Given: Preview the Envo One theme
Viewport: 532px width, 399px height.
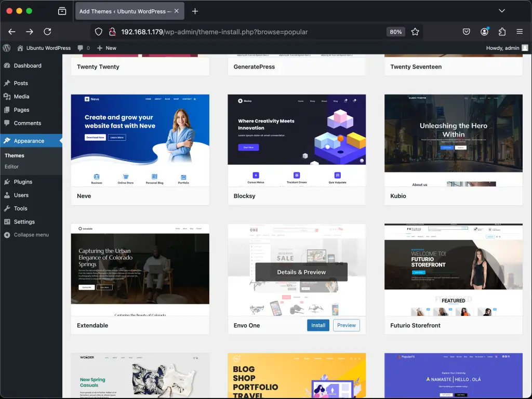Looking at the screenshot, I should (347, 325).
